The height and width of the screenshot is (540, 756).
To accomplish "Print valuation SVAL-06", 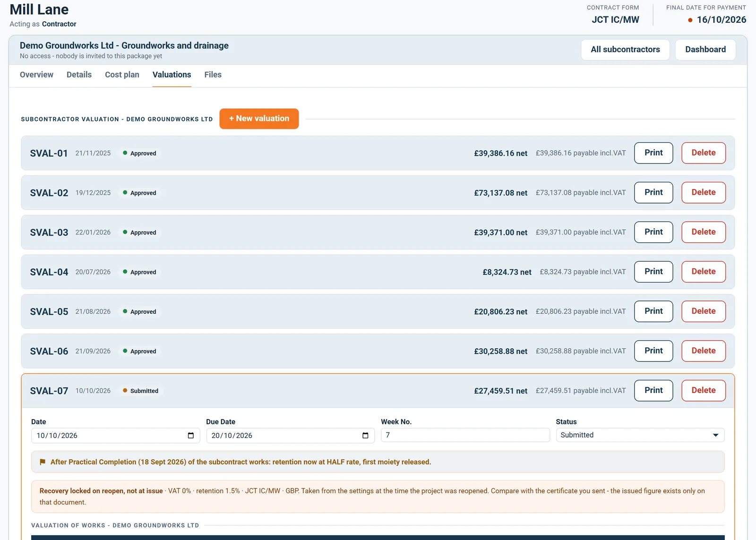I will click(x=653, y=351).
